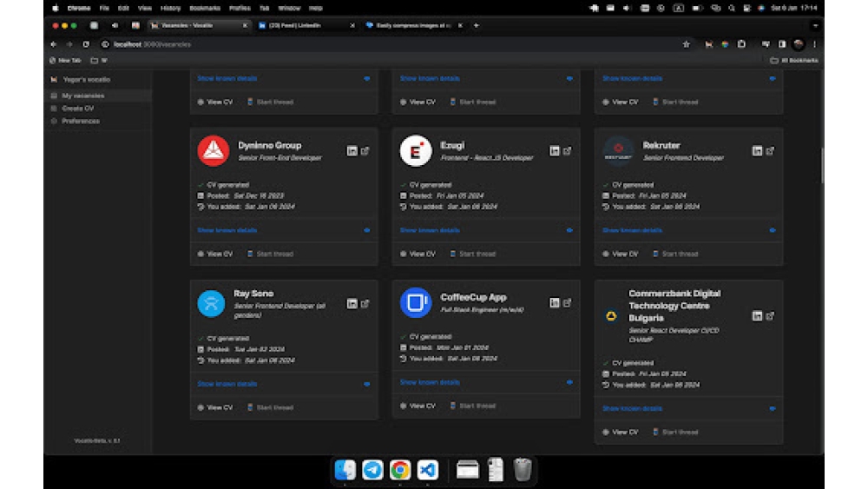View CV for Dyninno Group
The width and height of the screenshot is (868, 489).
pos(215,254)
